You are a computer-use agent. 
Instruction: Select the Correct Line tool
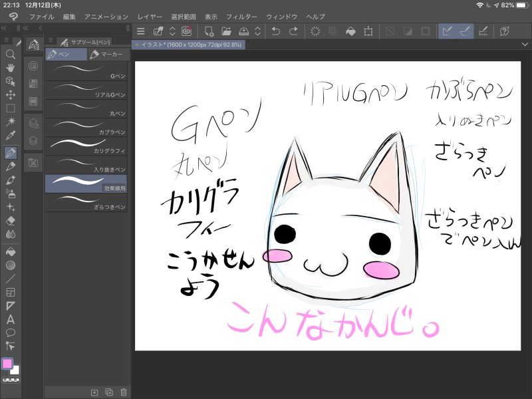click(x=11, y=346)
